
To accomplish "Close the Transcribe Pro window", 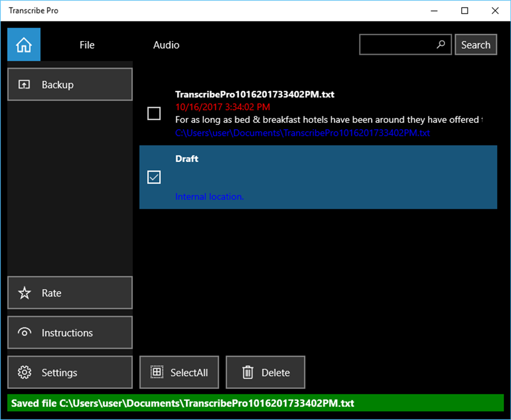I will pyautogui.click(x=495, y=11).
